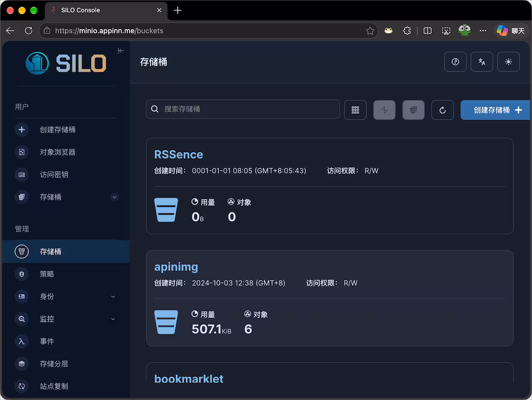Click the address bar URL minio.appinn.me/buckets
The width and height of the screenshot is (532, 400).
pos(109,31)
